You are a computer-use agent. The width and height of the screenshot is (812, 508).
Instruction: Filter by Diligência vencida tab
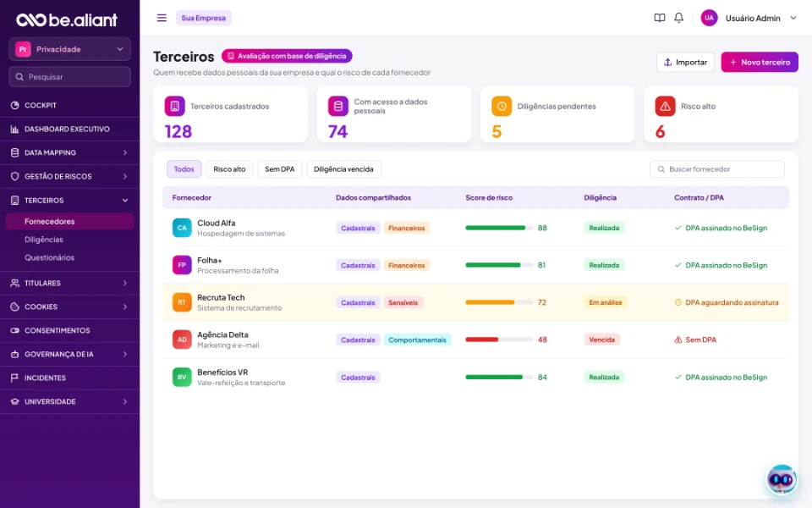click(x=343, y=169)
